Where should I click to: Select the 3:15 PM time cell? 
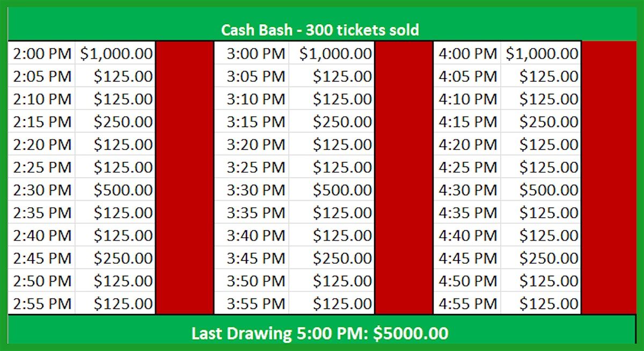[252, 121]
